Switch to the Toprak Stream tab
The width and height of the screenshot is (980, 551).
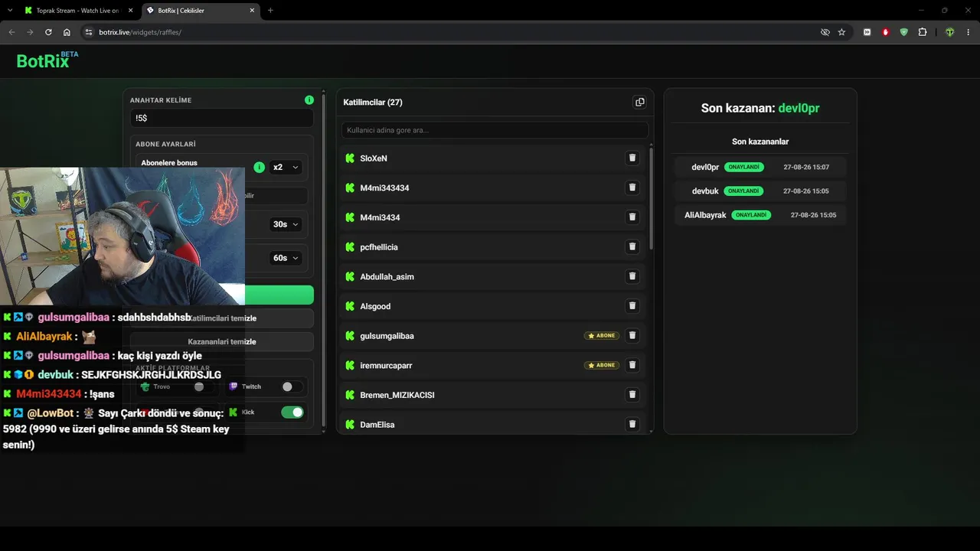click(x=77, y=11)
